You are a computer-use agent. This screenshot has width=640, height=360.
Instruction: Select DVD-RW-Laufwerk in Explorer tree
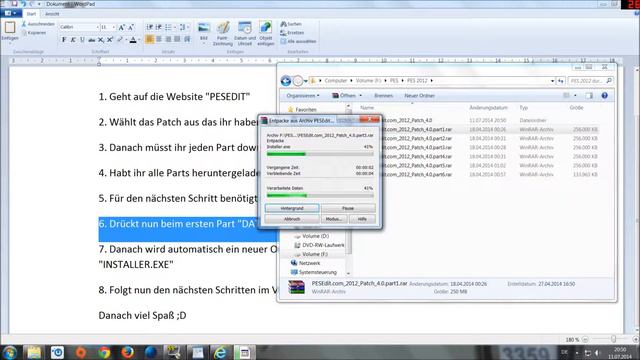tap(319, 245)
